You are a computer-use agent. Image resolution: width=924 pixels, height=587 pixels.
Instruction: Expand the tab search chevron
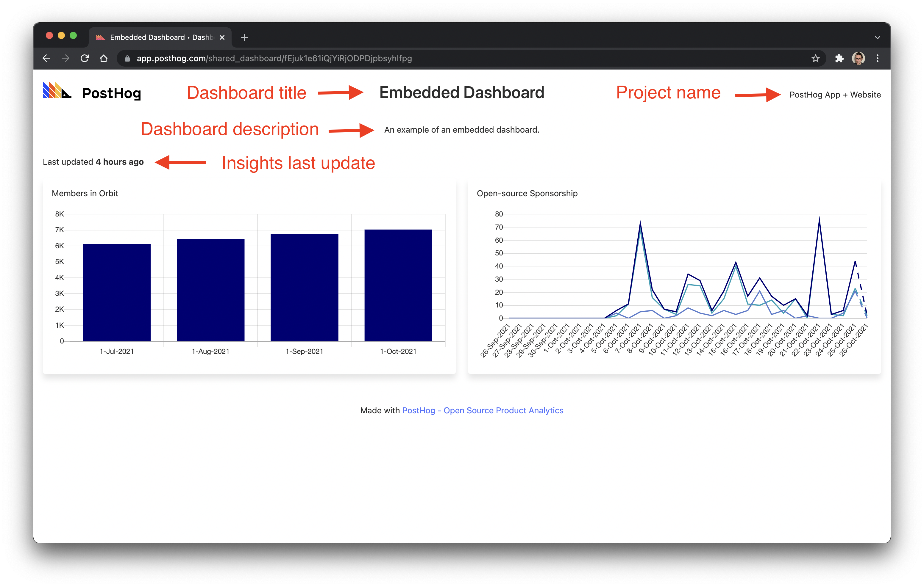pos(877,37)
